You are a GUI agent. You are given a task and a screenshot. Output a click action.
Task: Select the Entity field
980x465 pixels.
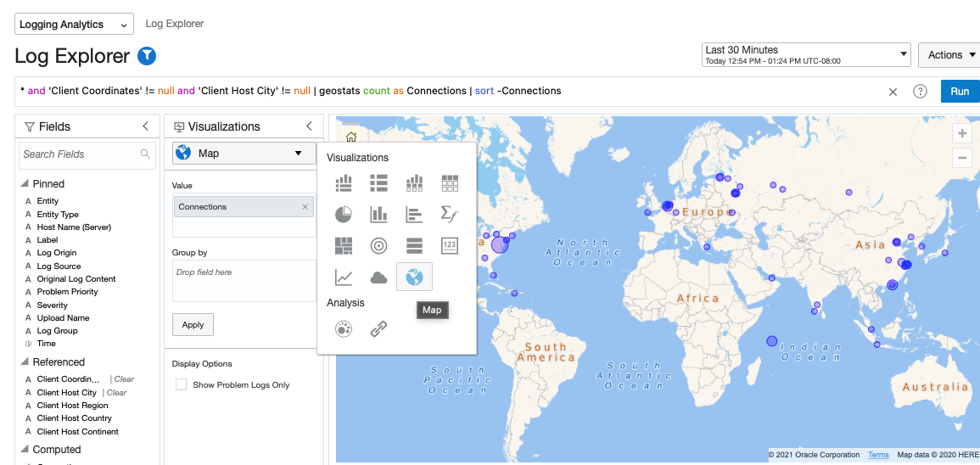tap(48, 200)
